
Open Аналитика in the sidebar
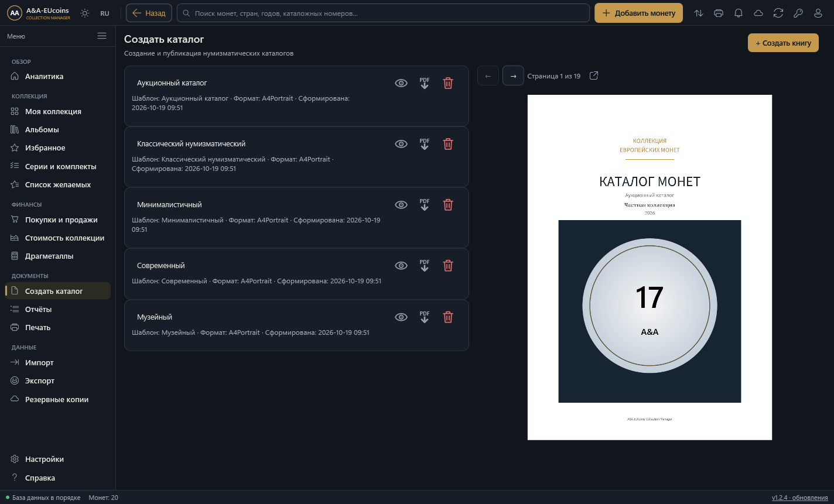coord(57,77)
